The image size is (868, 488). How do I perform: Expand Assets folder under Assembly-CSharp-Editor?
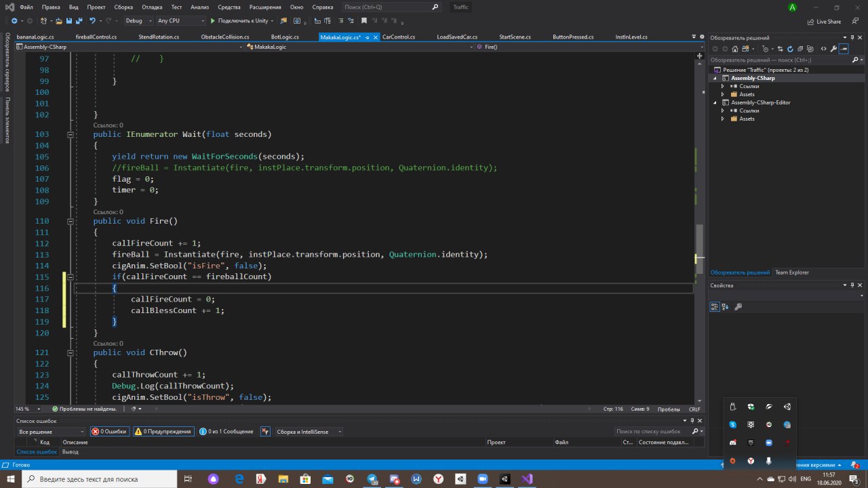tap(723, 119)
